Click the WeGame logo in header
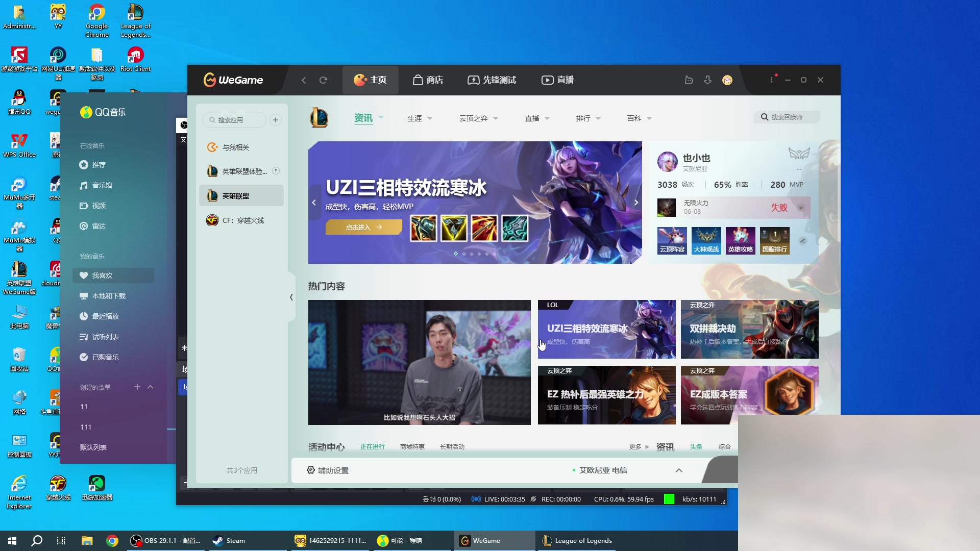Screen dimensions: 980x551 coord(233,80)
